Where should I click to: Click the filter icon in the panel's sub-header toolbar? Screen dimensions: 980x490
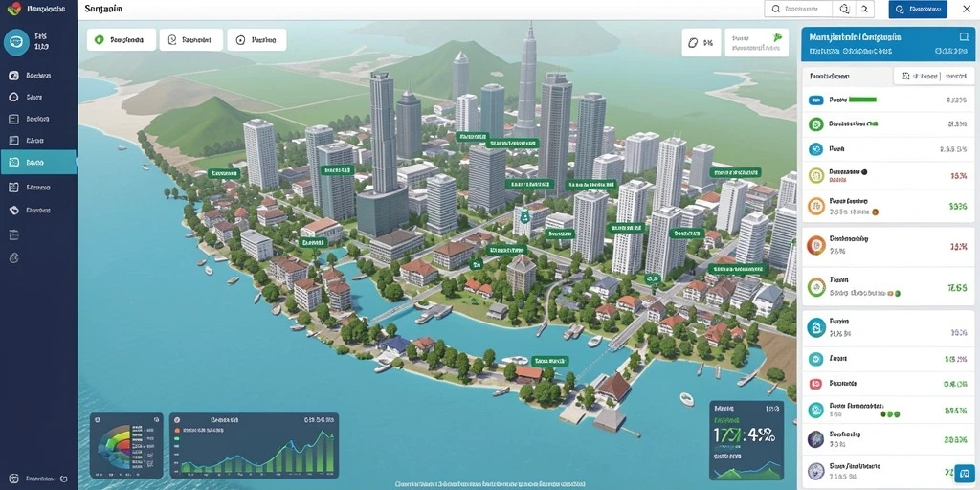tap(905, 77)
